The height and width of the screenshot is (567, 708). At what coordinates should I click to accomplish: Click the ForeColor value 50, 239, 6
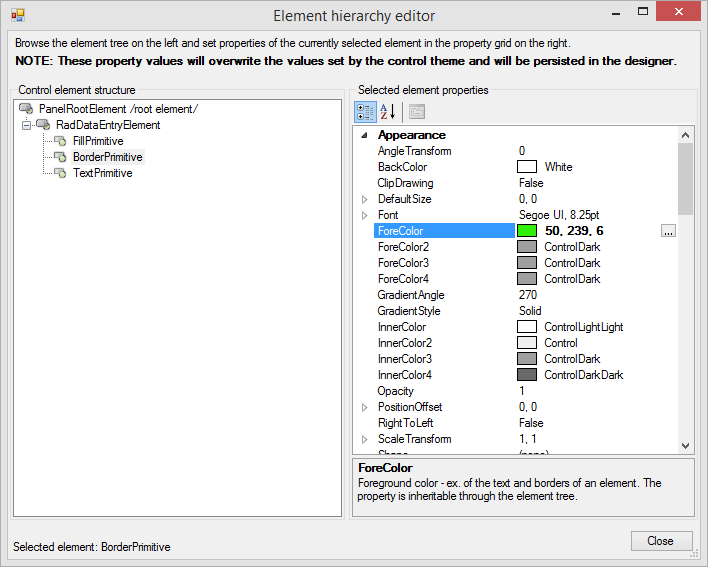coord(574,231)
